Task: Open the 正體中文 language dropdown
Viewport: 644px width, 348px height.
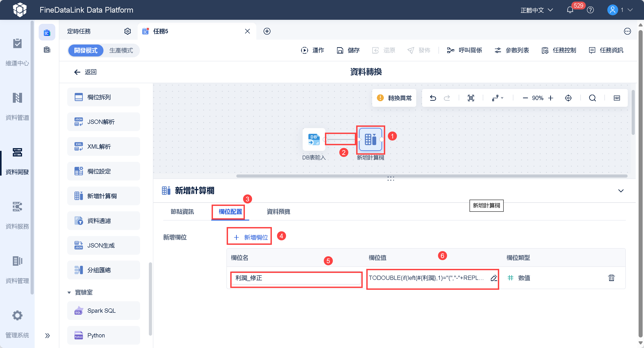Action: [537, 10]
